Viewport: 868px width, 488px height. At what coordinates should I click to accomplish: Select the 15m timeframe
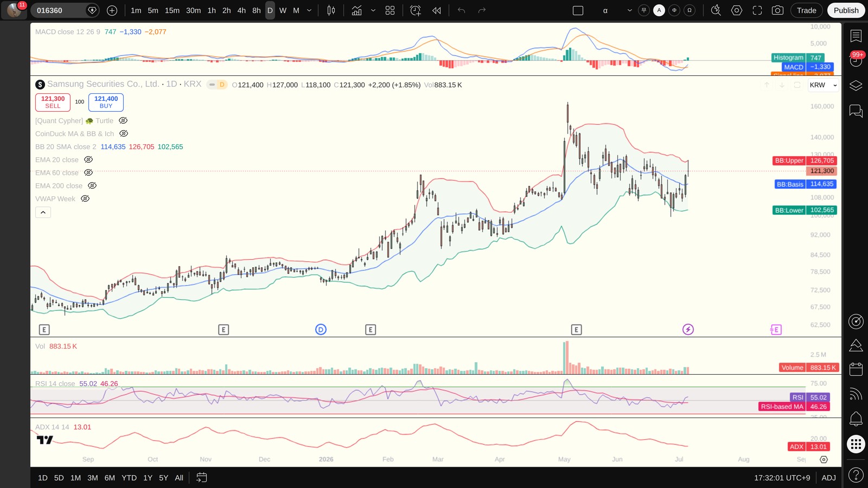click(x=172, y=10)
